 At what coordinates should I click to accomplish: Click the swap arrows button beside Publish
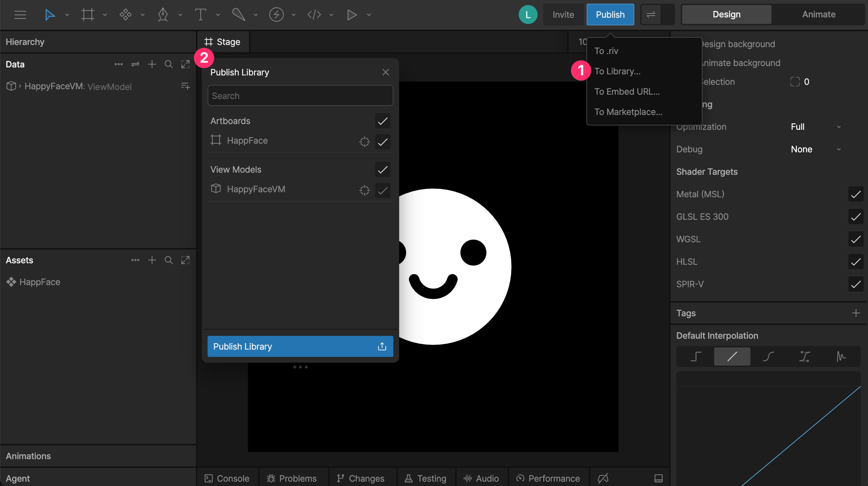point(651,15)
